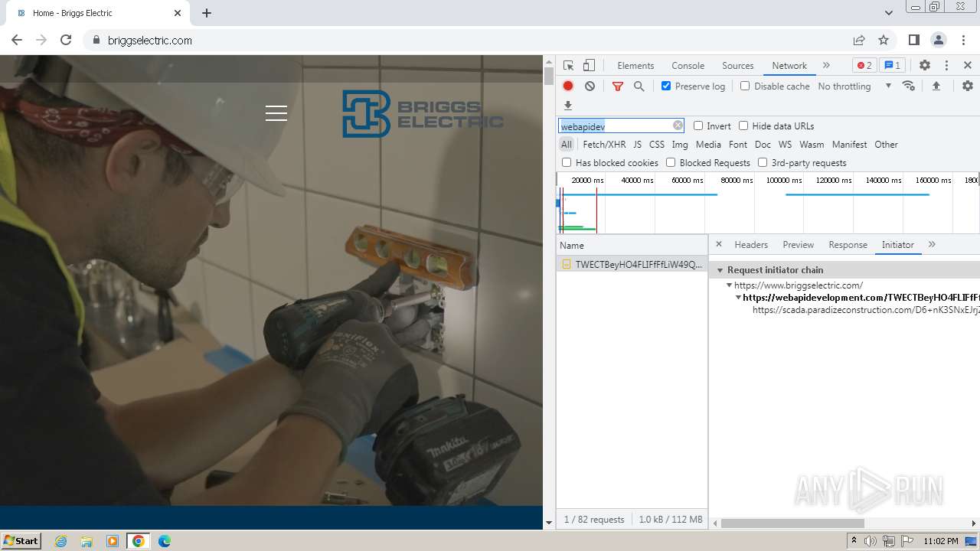Open network conditions wifi icon
The height and width of the screenshot is (551, 980).
coord(909,86)
